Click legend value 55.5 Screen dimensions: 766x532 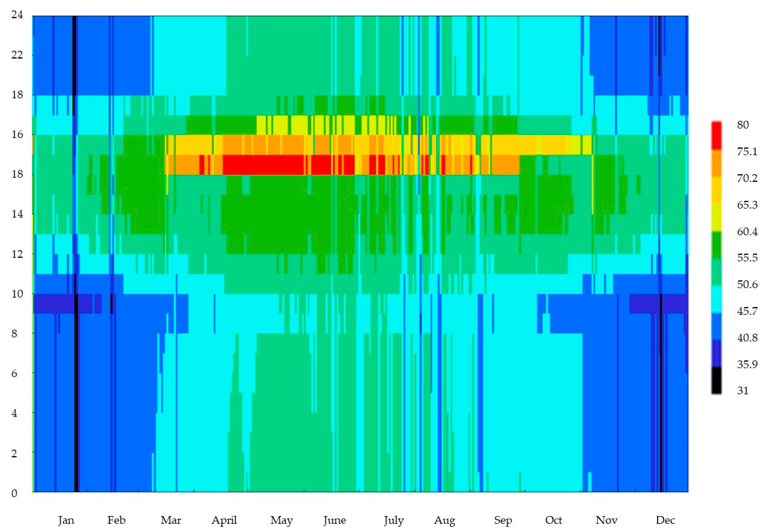click(x=747, y=258)
